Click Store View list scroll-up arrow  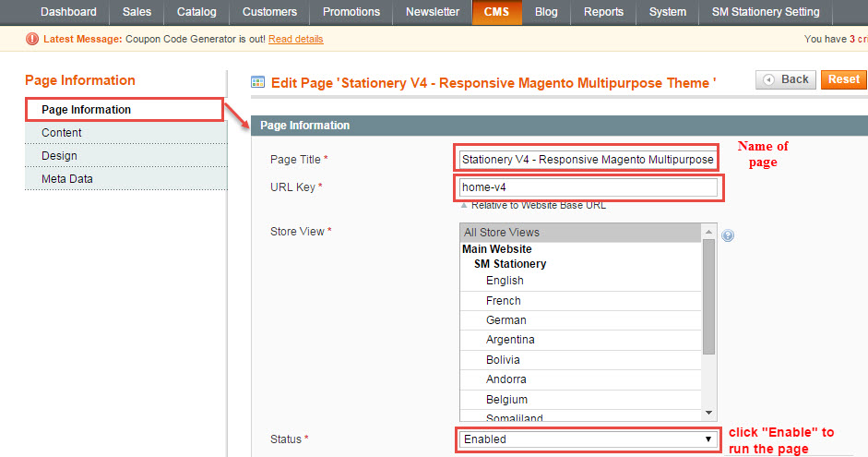click(x=708, y=231)
